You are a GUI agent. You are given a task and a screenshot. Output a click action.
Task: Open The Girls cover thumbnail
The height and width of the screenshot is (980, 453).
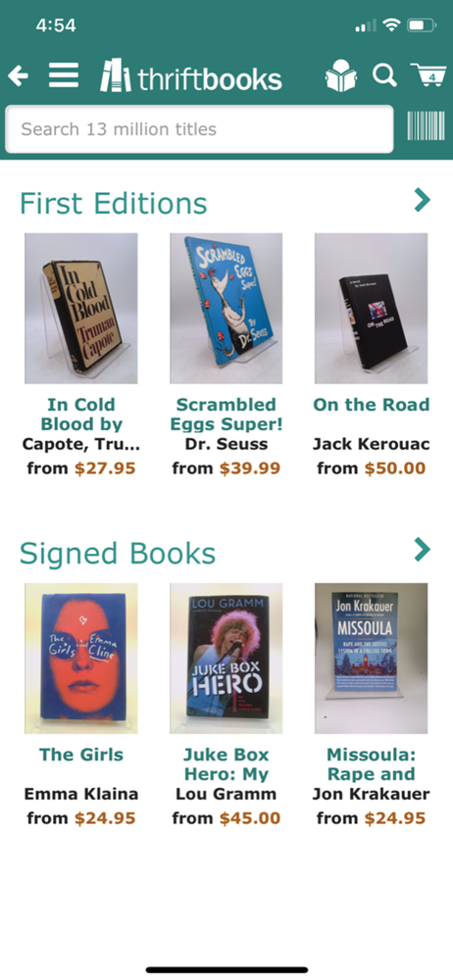(x=81, y=659)
